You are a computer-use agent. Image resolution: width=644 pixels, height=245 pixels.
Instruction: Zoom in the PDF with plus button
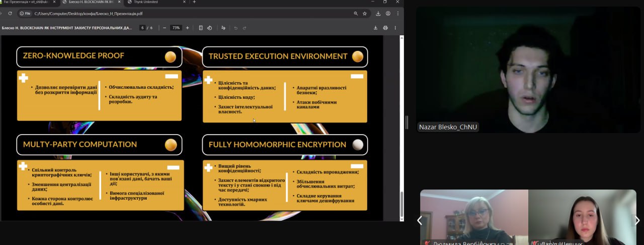[188, 28]
